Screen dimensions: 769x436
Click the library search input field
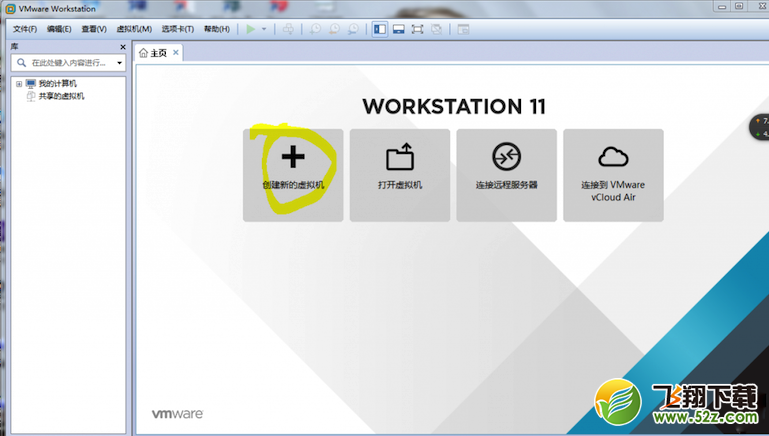(68, 63)
